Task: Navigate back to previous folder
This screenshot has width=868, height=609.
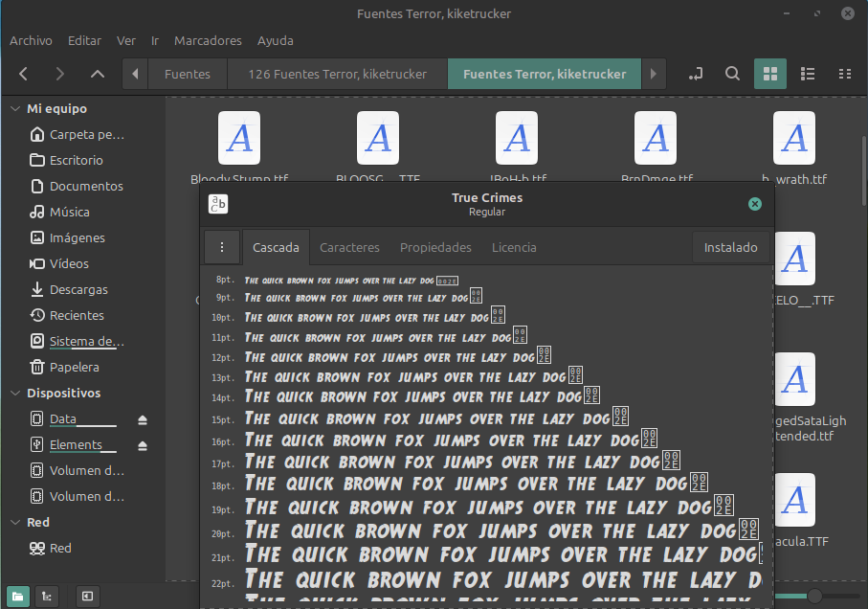Action: coord(23,74)
